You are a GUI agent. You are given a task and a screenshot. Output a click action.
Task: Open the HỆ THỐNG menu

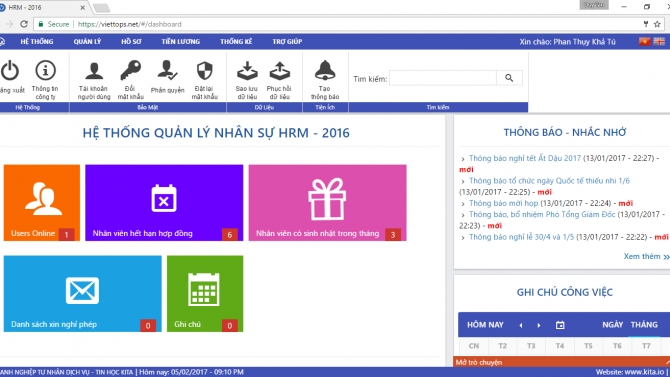point(37,41)
